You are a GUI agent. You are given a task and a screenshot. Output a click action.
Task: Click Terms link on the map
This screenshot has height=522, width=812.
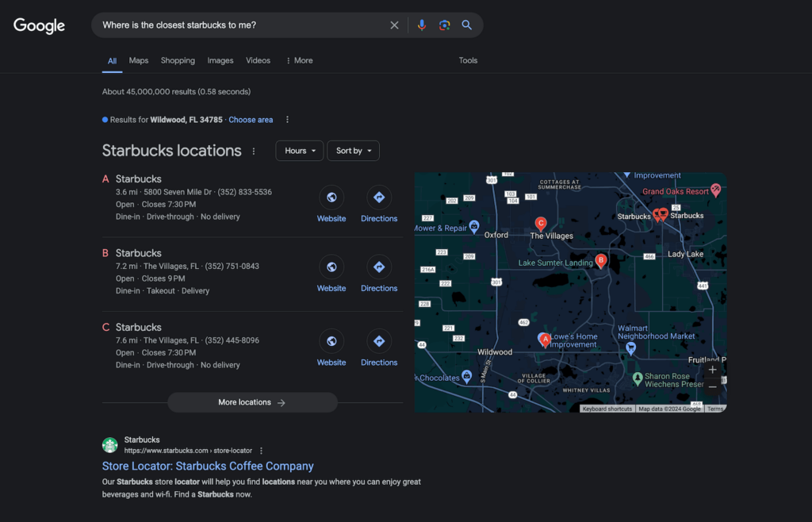point(714,409)
